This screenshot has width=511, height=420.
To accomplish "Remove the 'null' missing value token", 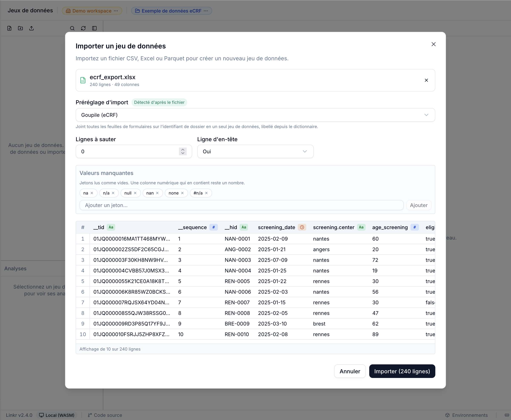I will (135, 193).
